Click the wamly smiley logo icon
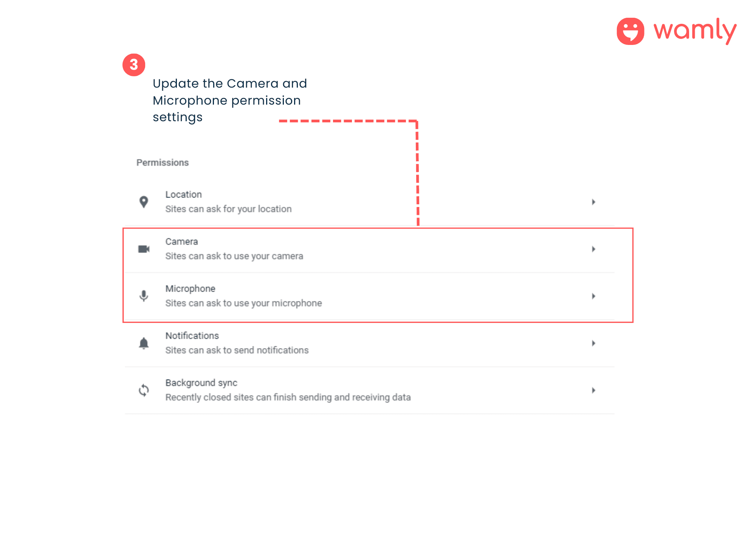The height and width of the screenshot is (534, 756). tap(630, 31)
